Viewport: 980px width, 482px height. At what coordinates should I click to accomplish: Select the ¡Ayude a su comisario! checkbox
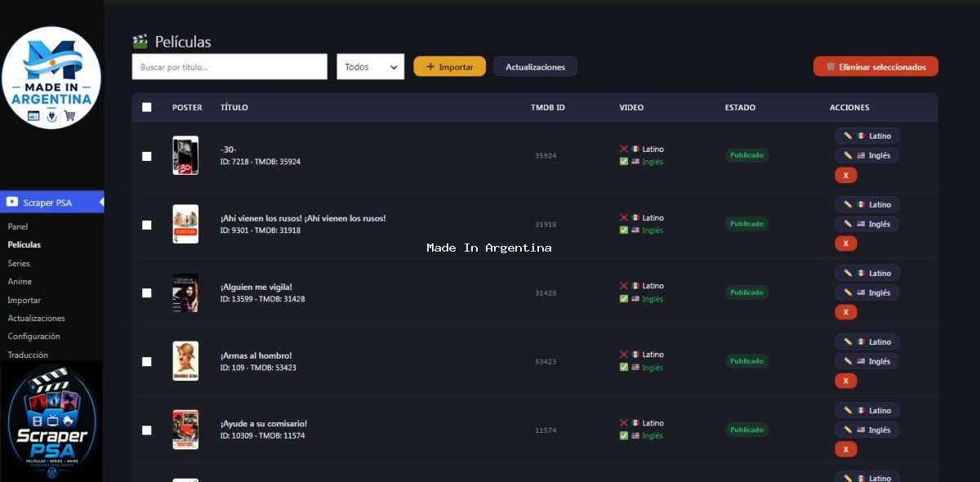[x=147, y=430]
